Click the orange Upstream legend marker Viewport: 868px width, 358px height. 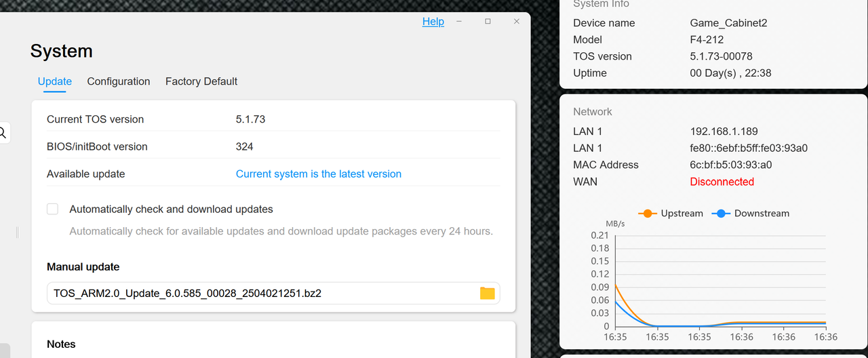point(647,214)
